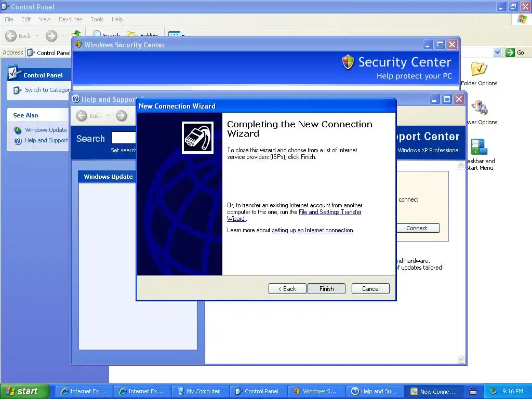Image resolution: width=532 pixels, height=399 pixels.
Task: Switch to Control Panel taskbar button
Action: 258,391
